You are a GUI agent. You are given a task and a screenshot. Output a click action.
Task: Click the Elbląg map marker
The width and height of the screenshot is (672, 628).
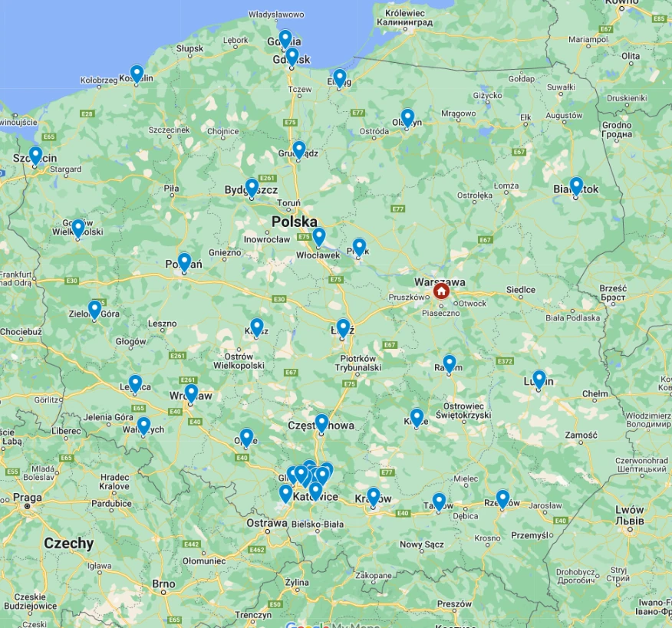[339, 77]
